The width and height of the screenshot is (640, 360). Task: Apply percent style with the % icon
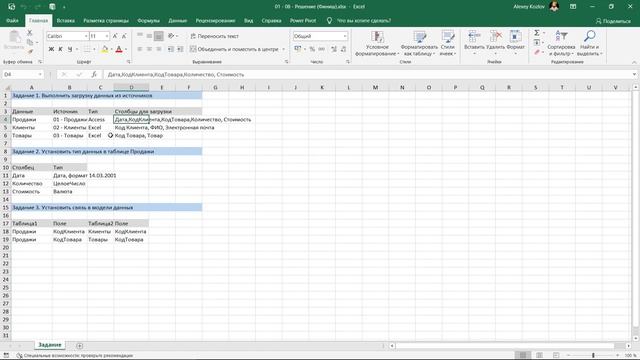pyautogui.click(x=312, y=49)
